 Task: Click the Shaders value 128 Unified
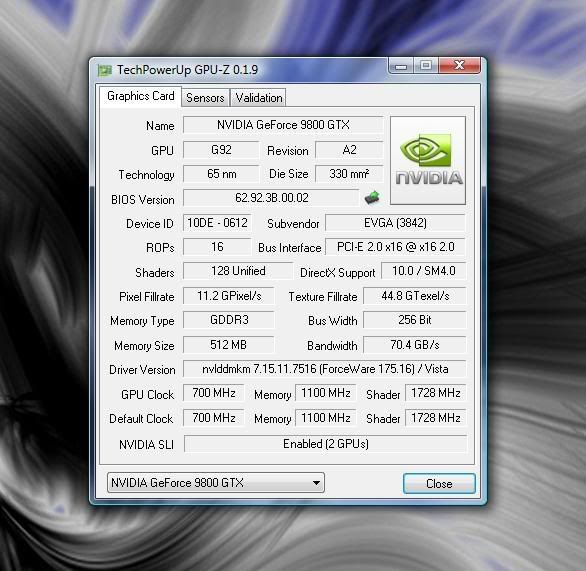(x=238, y=271)
